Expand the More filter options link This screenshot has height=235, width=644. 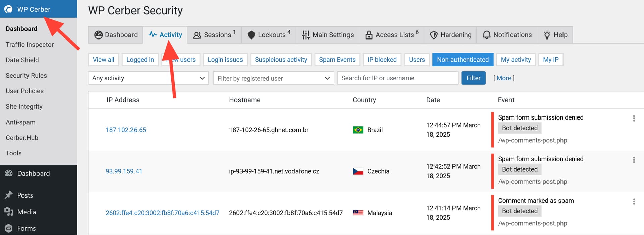[503, 78]
